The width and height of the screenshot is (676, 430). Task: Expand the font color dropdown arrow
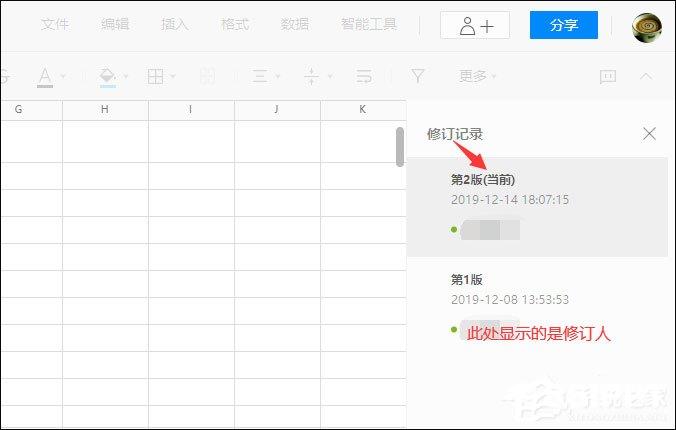63,76
